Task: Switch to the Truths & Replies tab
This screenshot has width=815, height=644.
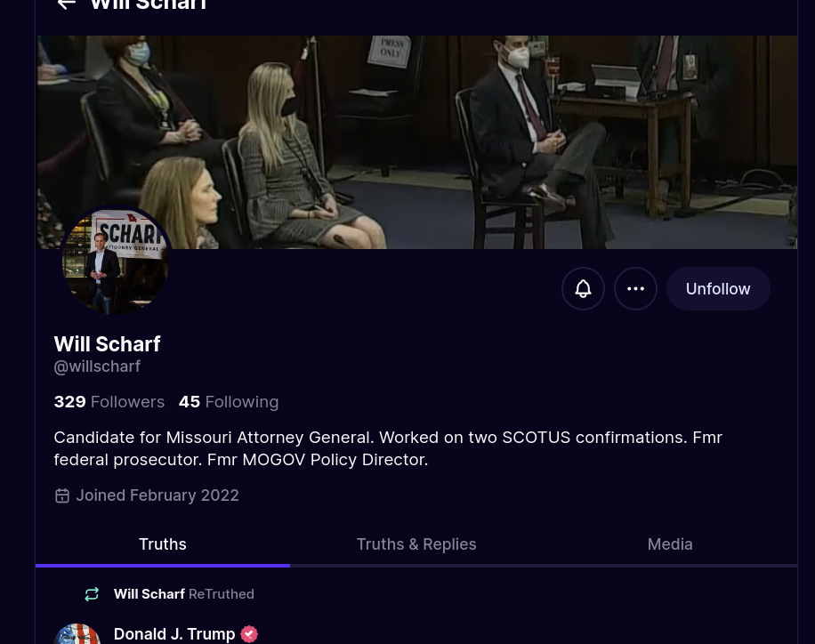Action: coord(416,544)
